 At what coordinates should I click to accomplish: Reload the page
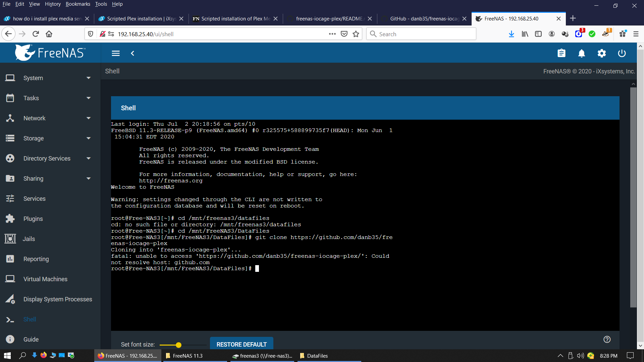36,34
